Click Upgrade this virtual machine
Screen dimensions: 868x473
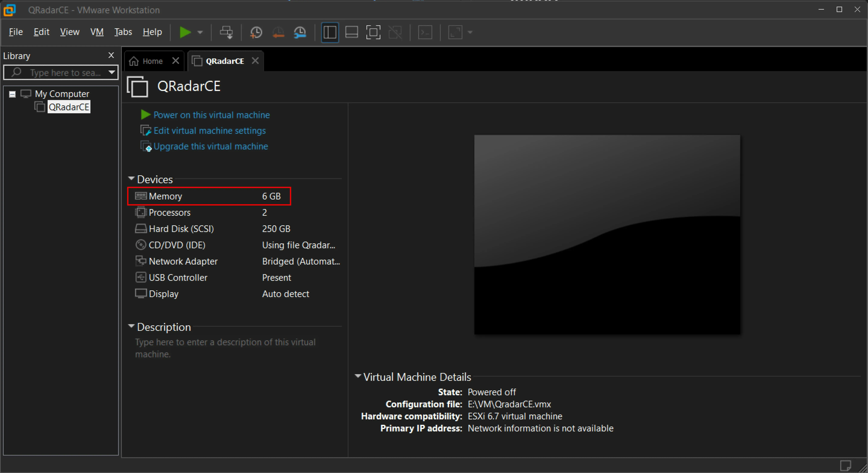click(x=210, y=147)
